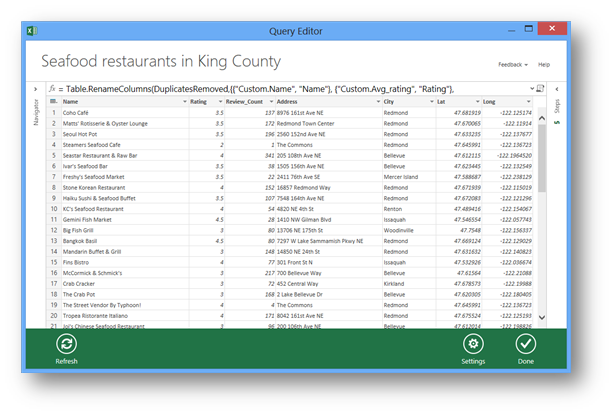Click the table corner menu icon
Viewport: 613px width, 415px height.
[53, 102]
